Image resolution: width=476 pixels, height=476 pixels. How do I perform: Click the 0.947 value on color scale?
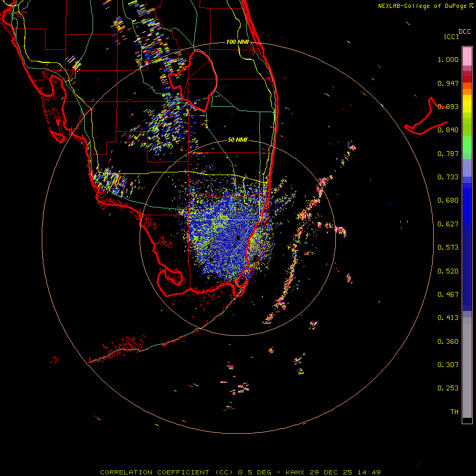click(x=448, y=83)
